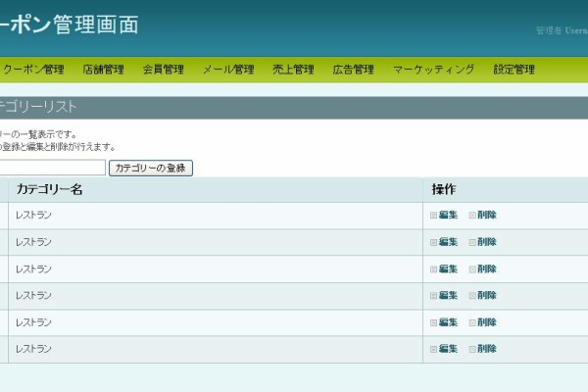Click 削除 link in third レストラン row
Screen dimensions: 588x392
pos(487,269)
